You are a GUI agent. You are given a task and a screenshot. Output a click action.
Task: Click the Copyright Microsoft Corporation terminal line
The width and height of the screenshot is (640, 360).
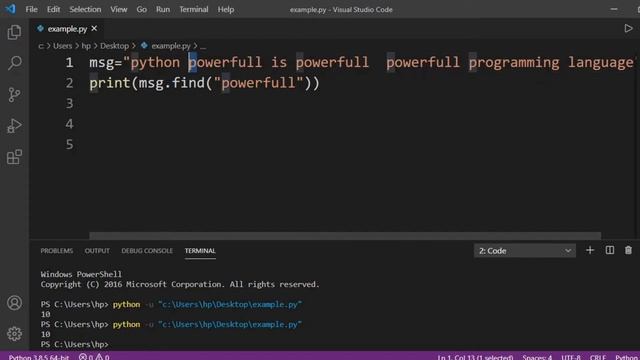[x=180, y=284]
